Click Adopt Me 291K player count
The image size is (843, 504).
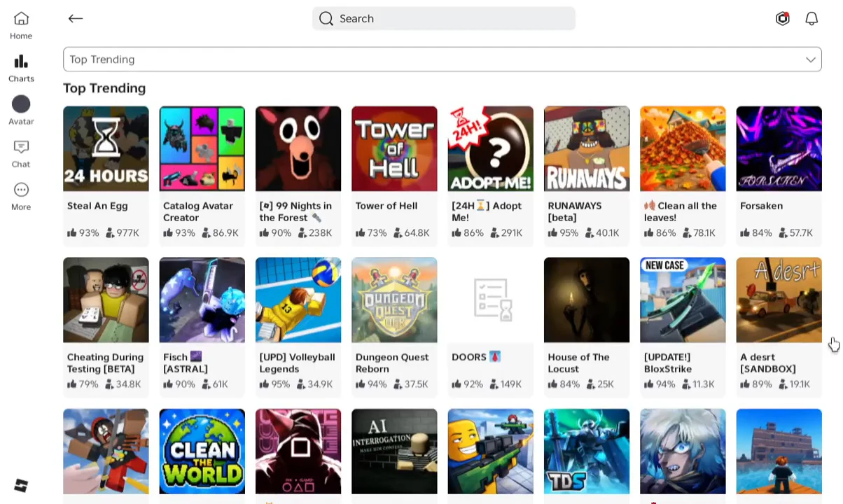tap(507, 232)
